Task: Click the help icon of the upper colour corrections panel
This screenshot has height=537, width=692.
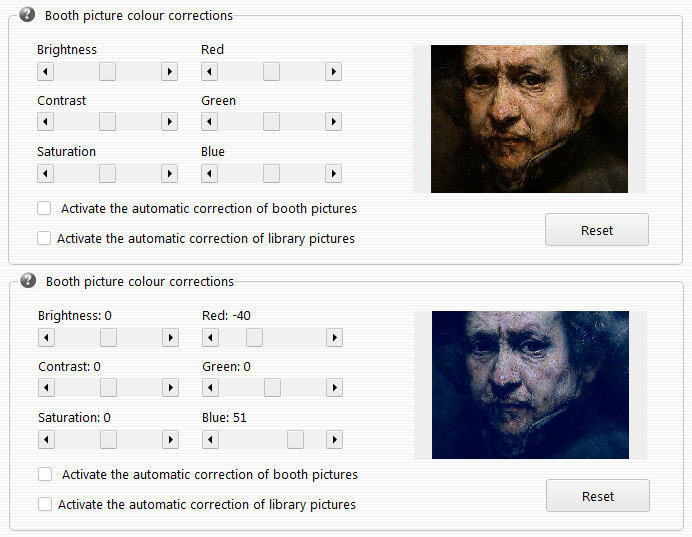Action: [x=27, y=15]
